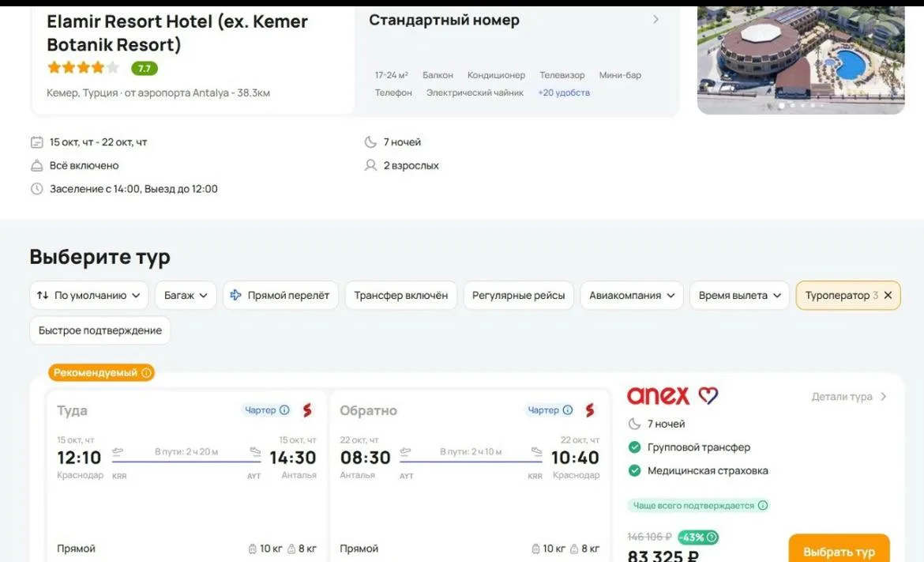Open Детали тура link
The image size is (924, 562).
(848, 397)
